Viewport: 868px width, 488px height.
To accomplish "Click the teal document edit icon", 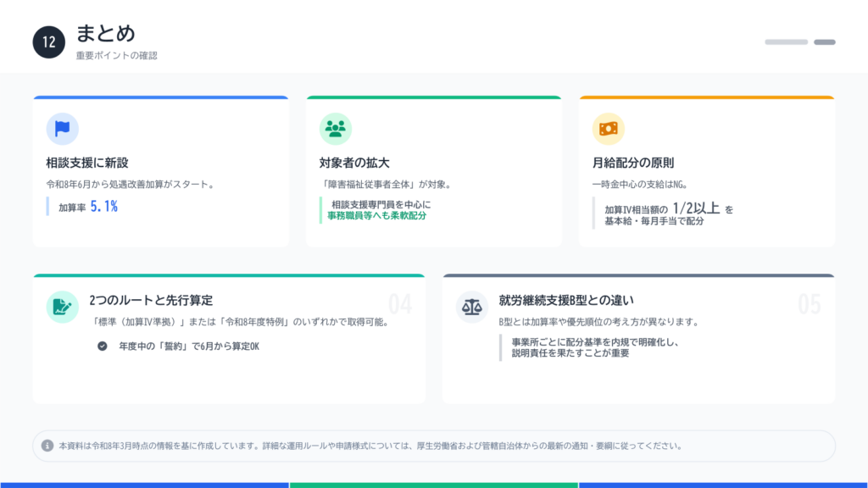I will pyautogui.click(x=62, y=307).
